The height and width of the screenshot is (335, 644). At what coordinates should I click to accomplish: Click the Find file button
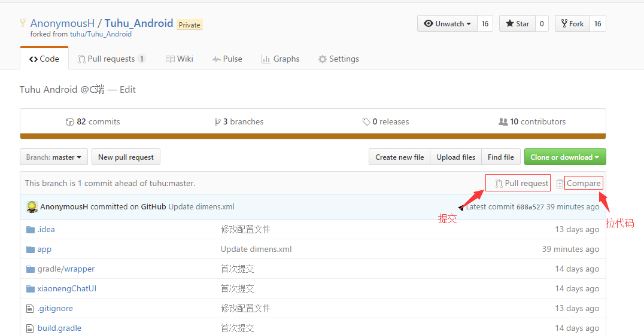(x=501, y=157)
